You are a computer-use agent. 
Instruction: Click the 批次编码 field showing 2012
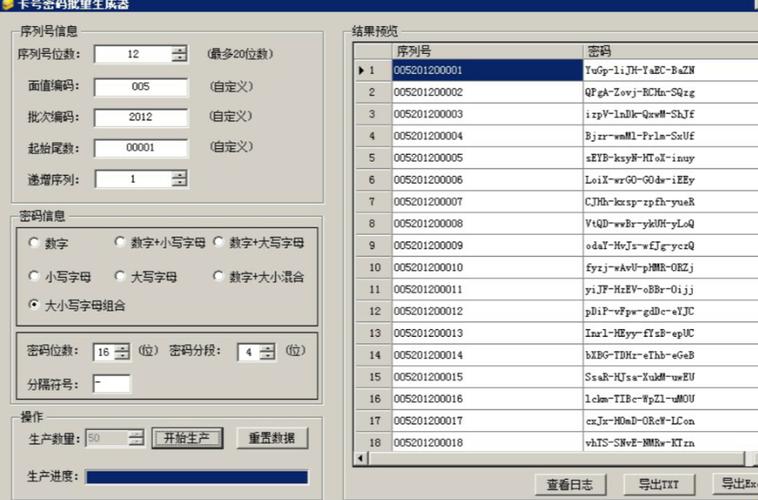pos(141,117)
